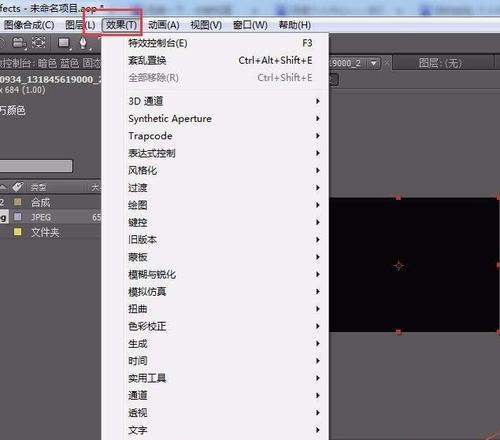Click the label tag column icon
Image resolution: width=500 pixels, height=440 pixels.
[x=18, y=187]
